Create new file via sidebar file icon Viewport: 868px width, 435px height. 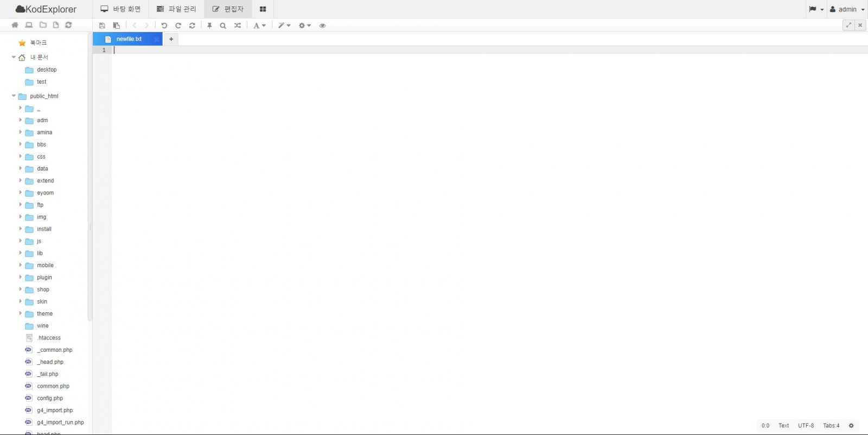coord(55,25)
